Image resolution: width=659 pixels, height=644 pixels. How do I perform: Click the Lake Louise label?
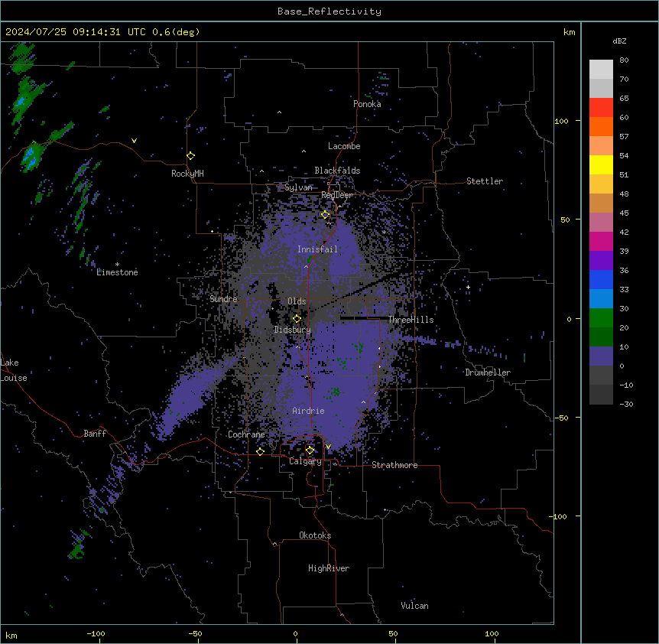14,370
